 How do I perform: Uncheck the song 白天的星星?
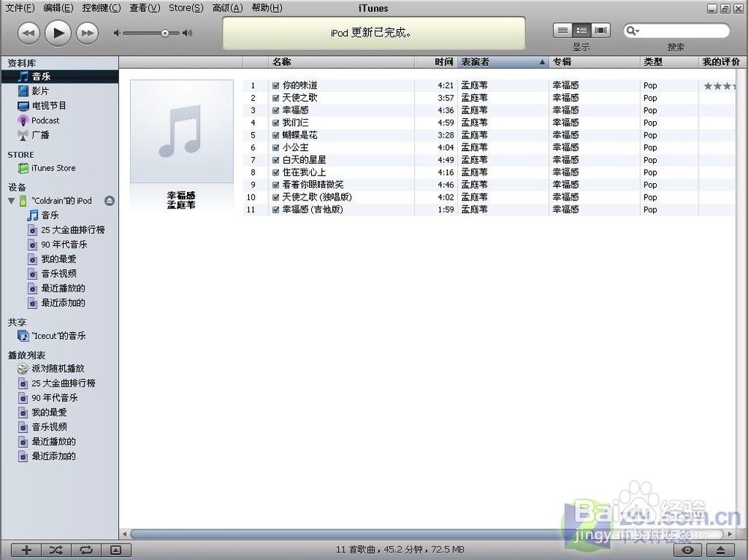(276, 160)
